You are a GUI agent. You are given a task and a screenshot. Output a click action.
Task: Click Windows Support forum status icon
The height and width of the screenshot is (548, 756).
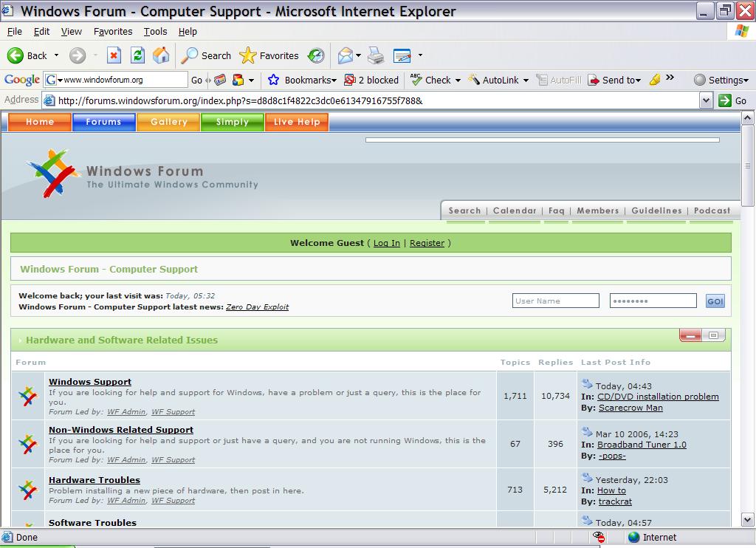coord(27,396)
